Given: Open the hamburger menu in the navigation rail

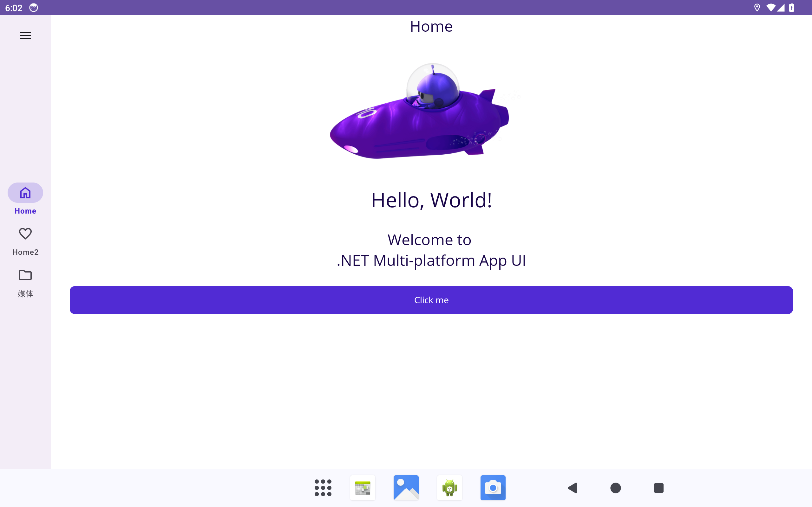Looking at the screenshot, I should point(25,35).
